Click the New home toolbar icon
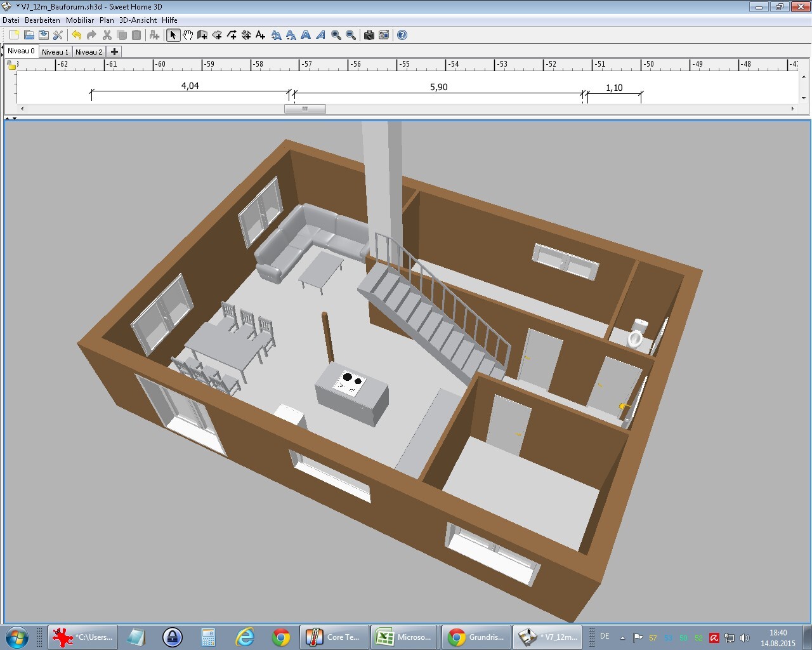The height and width of the screenshot is (650, 812). point(14,35)
